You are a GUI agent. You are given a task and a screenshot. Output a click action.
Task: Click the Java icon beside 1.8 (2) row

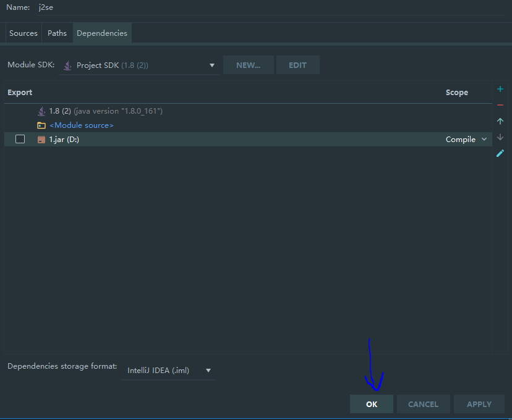(x=41, y=111)
